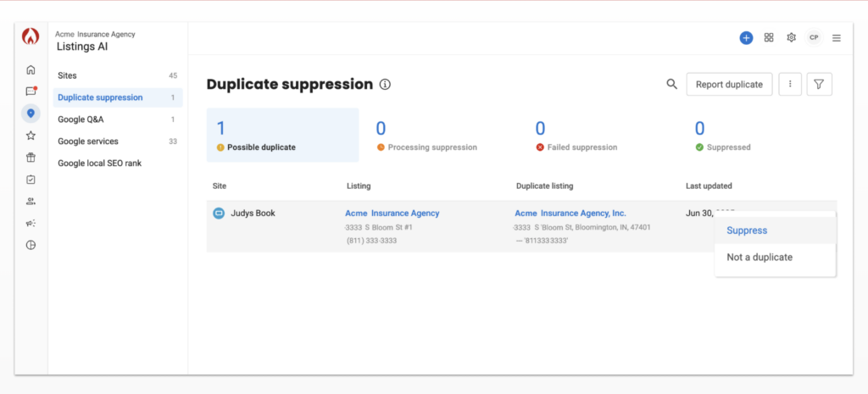Screen dimensions: 868x394
Task: Open the Referrals gift icon
Action: click(31, 158)
